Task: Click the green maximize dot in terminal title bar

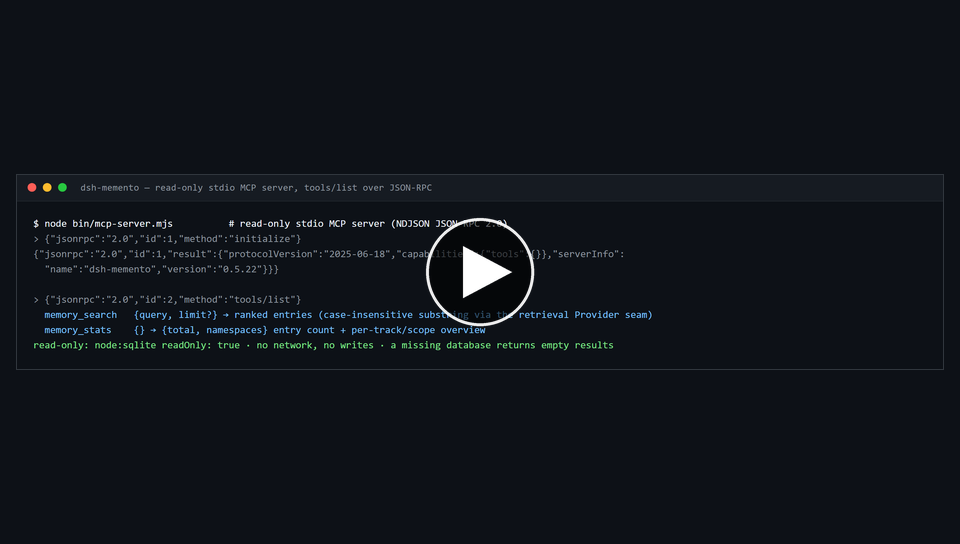Action: pyautogui.click(x=62, y=187)
